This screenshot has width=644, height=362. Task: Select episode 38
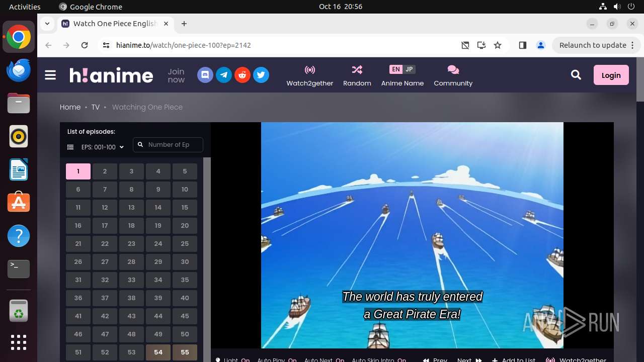tap(131, 298)
